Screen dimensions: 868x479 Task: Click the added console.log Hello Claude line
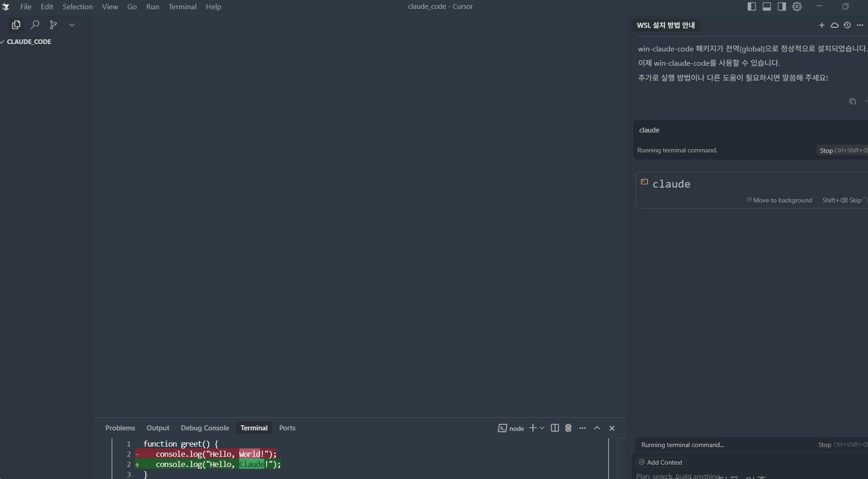pos(208,464)
